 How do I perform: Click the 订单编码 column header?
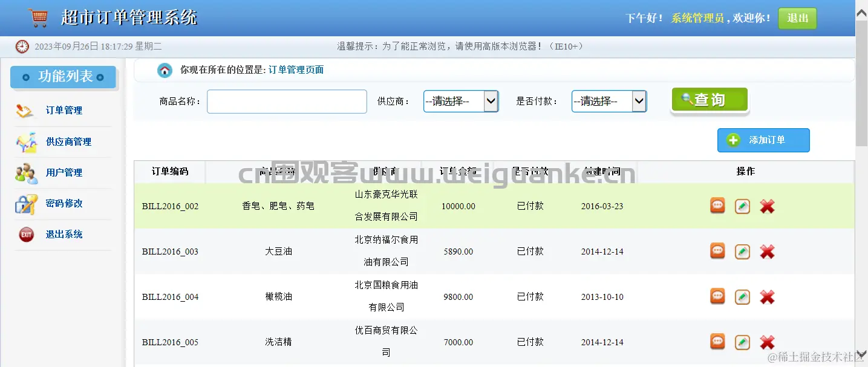coord(170,172)
